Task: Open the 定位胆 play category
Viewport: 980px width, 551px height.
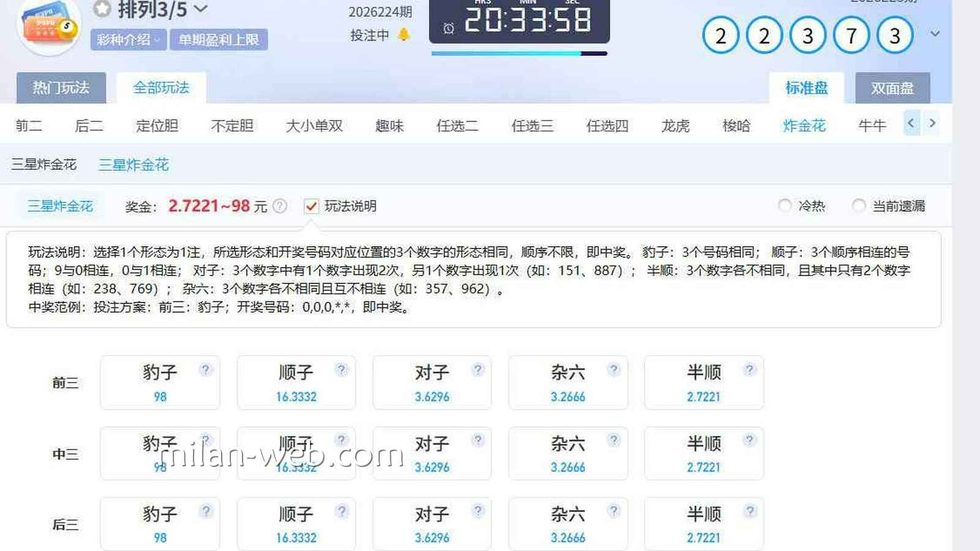Action: [x=157, y=126]
